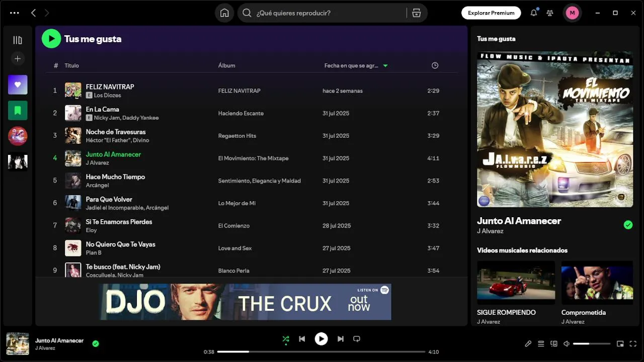Pause with the main play button
The width and height of the screenshot is (644, 362).
click(321, 339)
